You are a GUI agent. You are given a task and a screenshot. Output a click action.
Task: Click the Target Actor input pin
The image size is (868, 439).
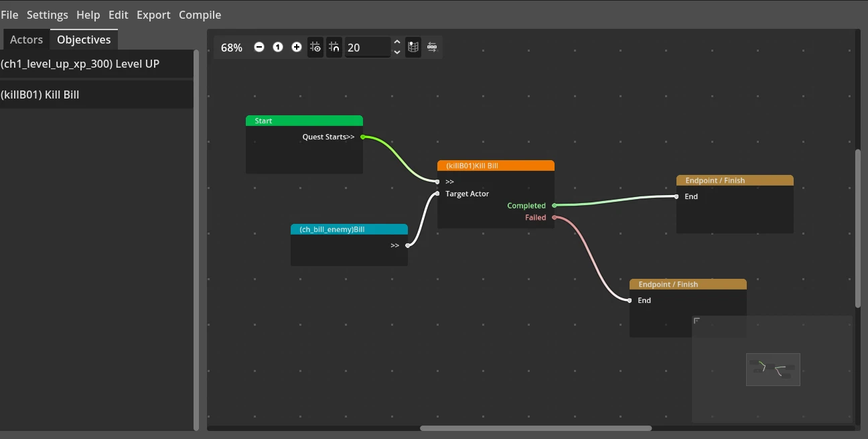click(x=439, y=193)
